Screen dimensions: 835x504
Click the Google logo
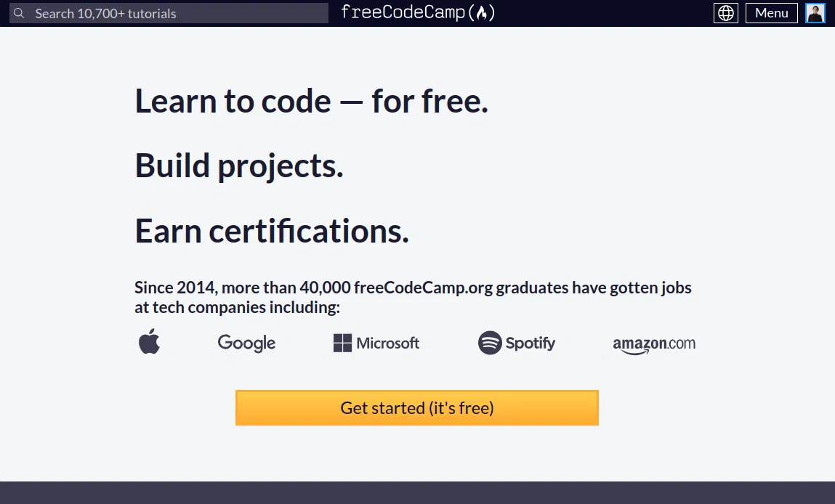(246, 343)
